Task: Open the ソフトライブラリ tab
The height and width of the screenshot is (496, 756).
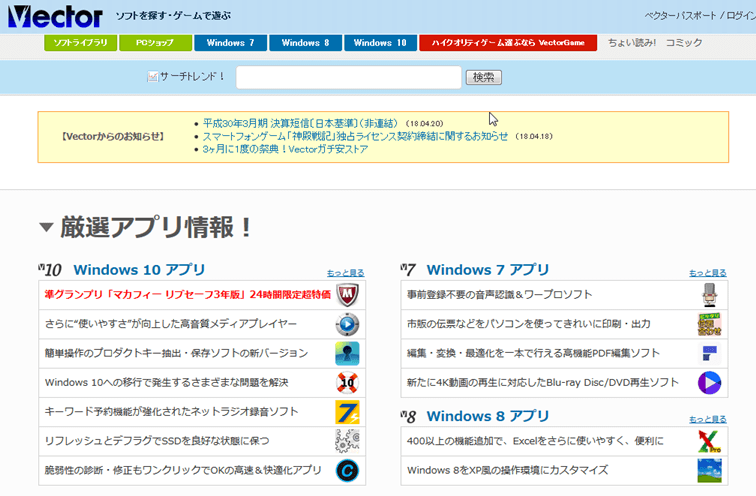Action: click(80, 42)
